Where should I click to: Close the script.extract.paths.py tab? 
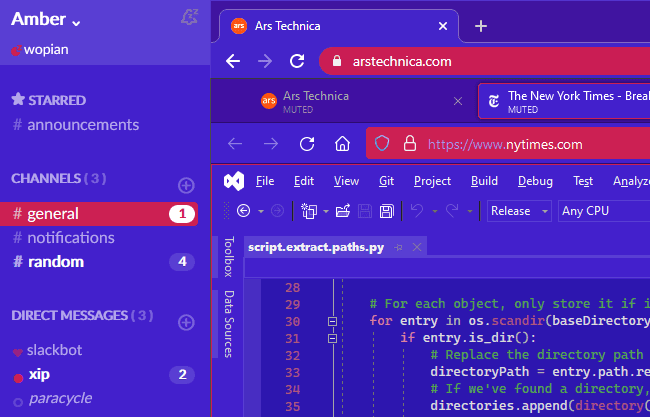click(417, 247)
